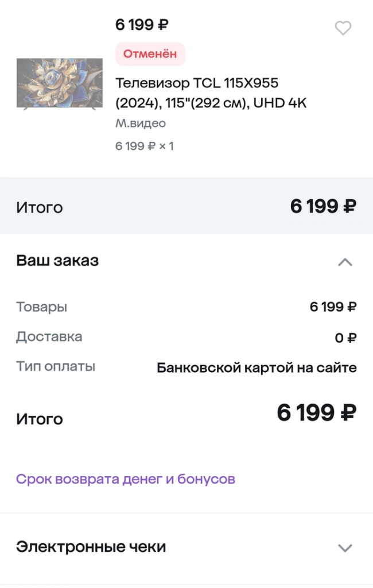The image size is (373, 588).
Task: Click the upward chevron beside Ваш заказ
Action: pos(345,262)
